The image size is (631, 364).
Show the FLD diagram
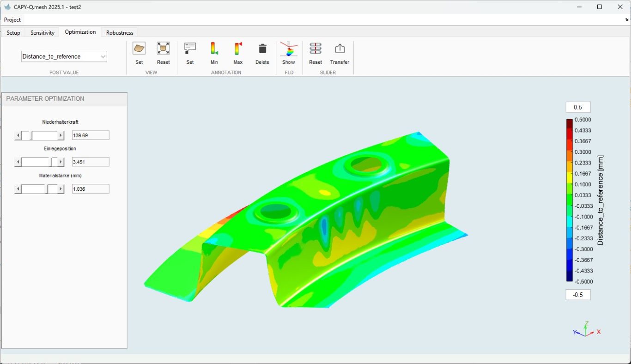[289, 49]
